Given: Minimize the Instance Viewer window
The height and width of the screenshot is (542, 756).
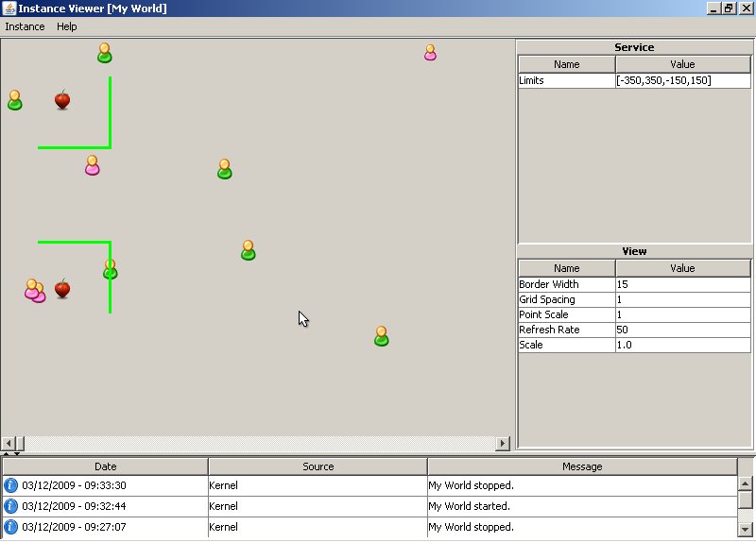Looking at the screenshot, I should click(x=713, y=8).
